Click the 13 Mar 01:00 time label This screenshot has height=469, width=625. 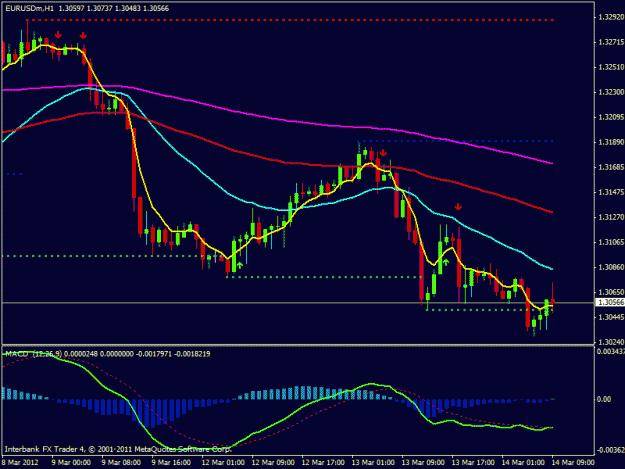(x=373, y=462)
